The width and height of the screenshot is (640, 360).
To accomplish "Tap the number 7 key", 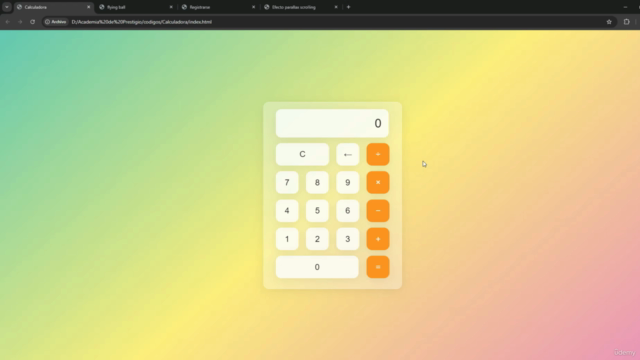I will [x=287, y=182].
